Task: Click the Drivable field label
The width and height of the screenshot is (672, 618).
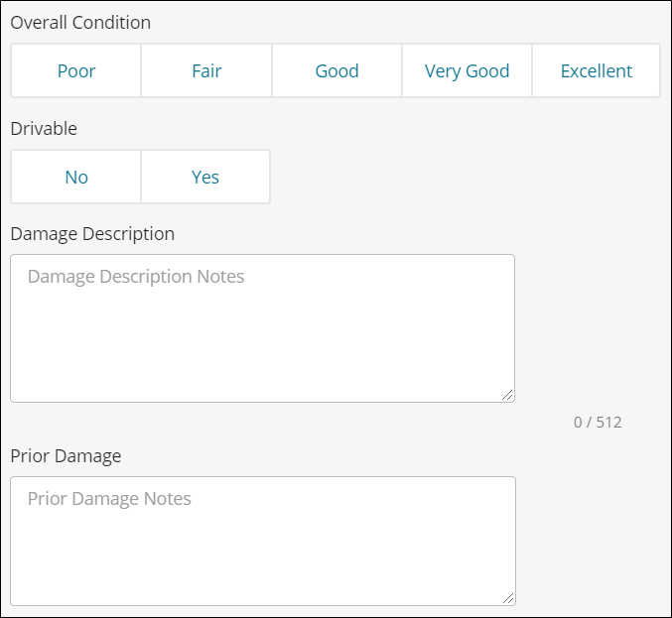Action: point(44,128)
